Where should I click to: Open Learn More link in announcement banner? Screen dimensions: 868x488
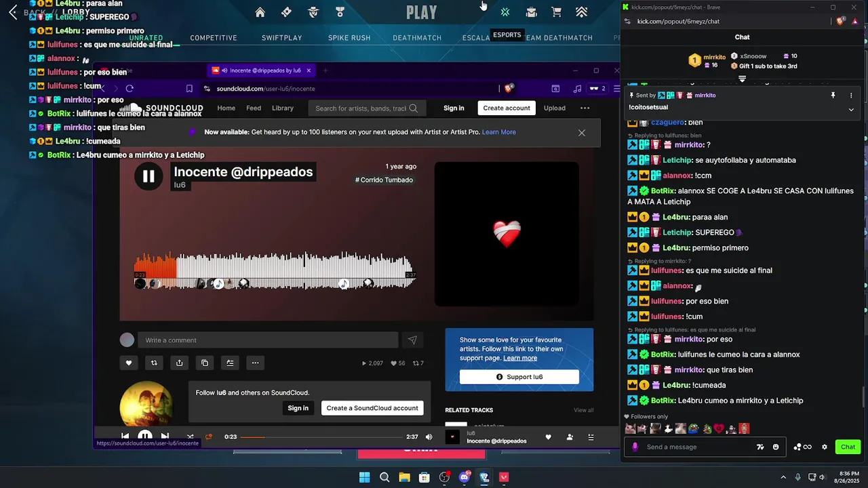coord(499,132)
